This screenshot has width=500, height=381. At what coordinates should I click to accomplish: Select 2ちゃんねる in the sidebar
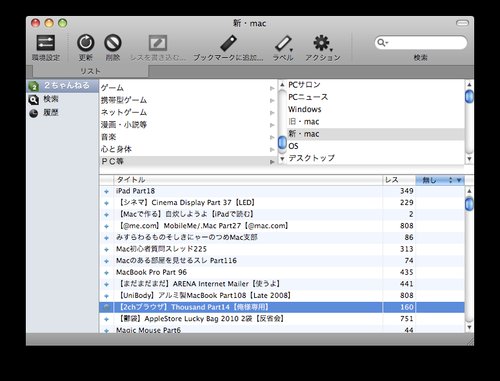point(62,86)
